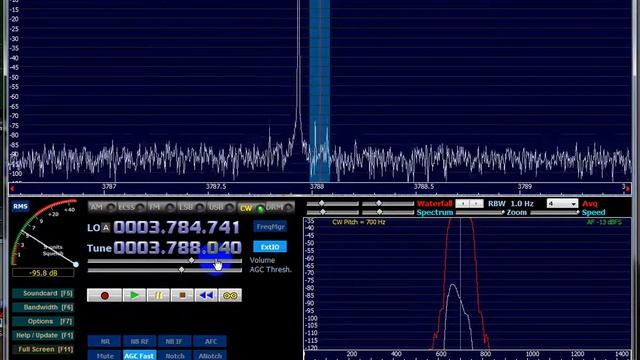Click 3788.5 mark on frequency scale
The height and width of the screenshot is (360, 640).
click(424, 187)
